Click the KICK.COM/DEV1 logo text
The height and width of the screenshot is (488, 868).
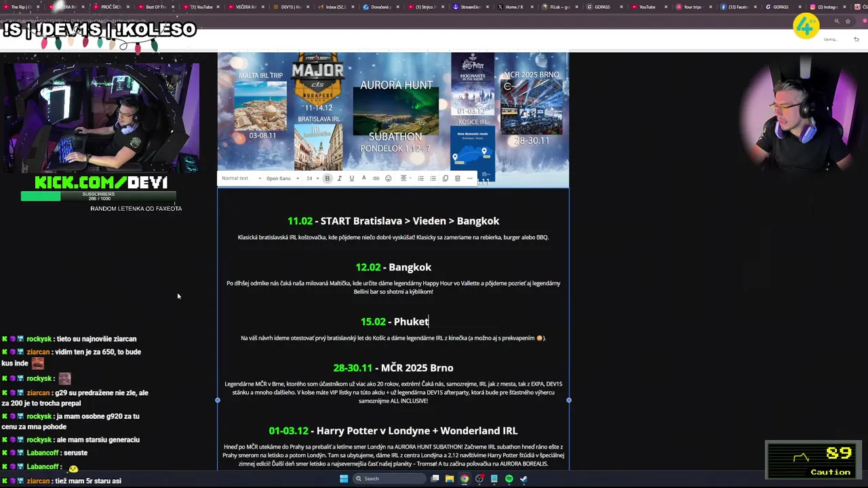pos(101,182)
